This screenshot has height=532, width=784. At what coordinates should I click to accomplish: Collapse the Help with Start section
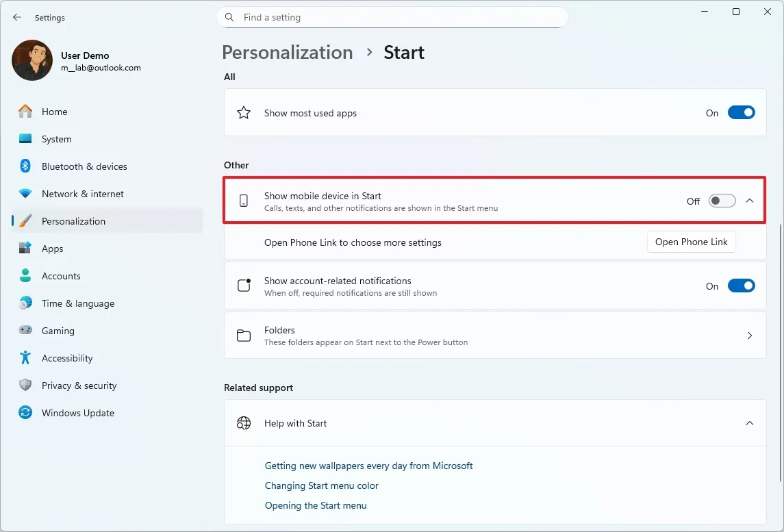(750, 423)
